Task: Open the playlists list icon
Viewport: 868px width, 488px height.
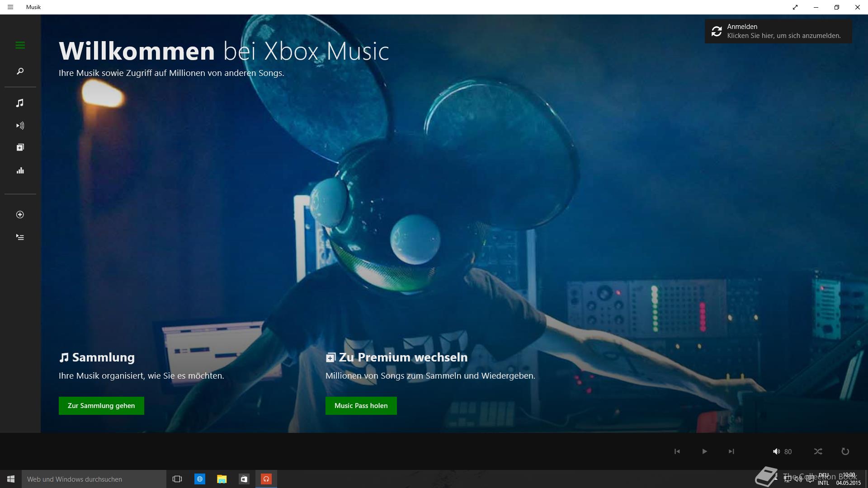Action: pyautogui.click(x=20, y=237)
